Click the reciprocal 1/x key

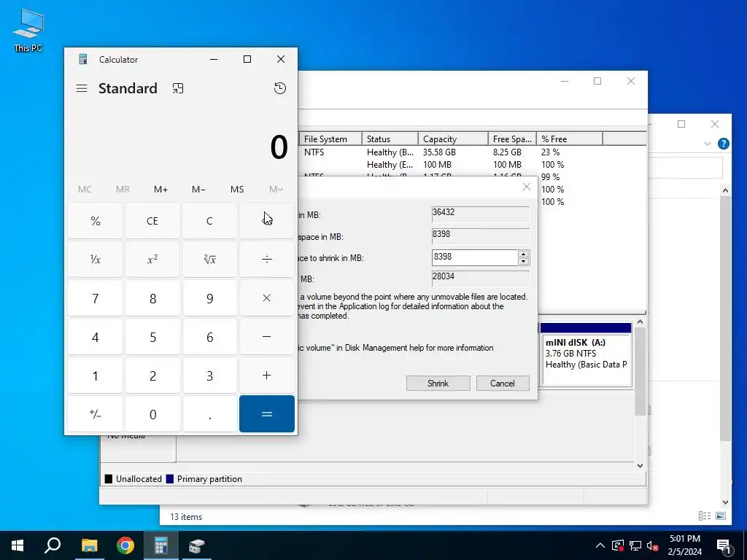point(96,259)
